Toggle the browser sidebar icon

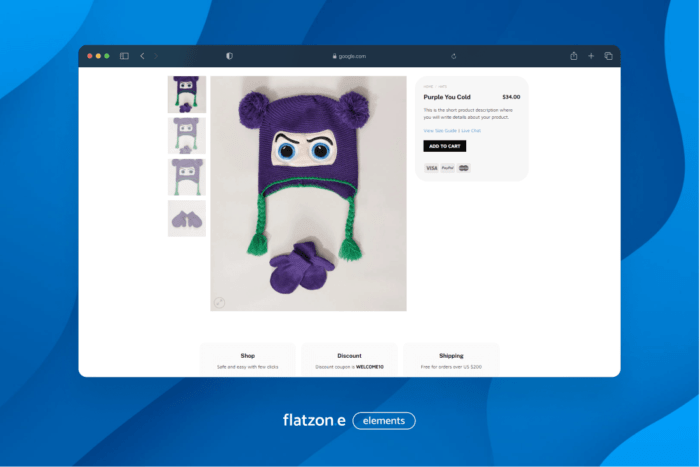click(124, 56)
